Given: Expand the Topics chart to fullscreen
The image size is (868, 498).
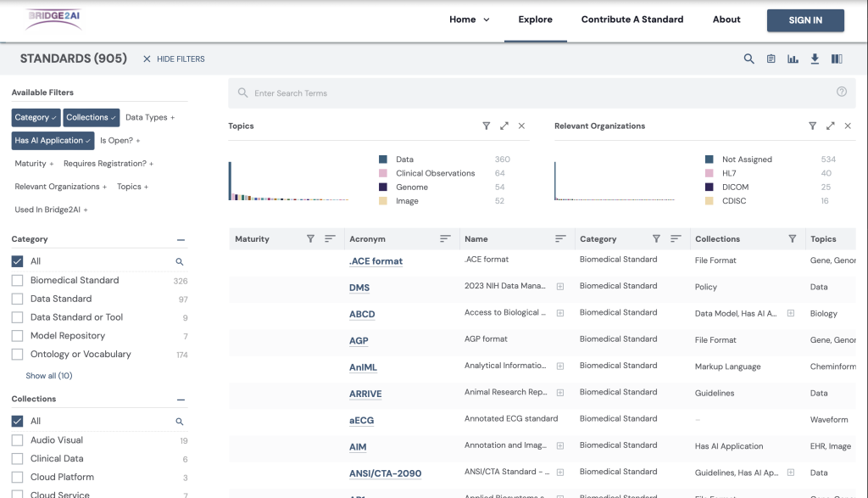Looking at the screenshot, I should 504,126.
